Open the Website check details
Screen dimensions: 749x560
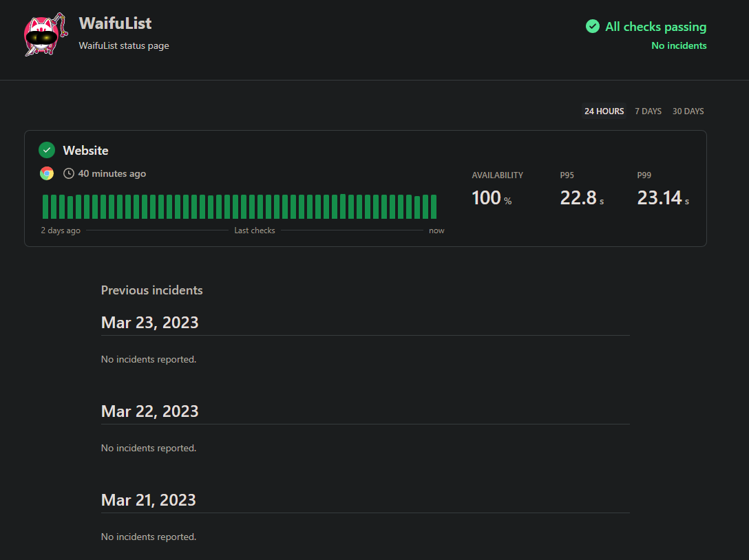[85, 150]
